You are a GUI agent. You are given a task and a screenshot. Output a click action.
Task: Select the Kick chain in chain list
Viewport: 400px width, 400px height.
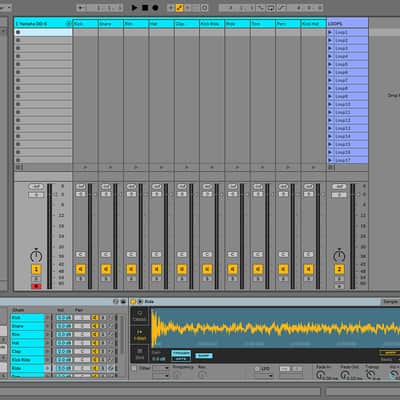27,318
